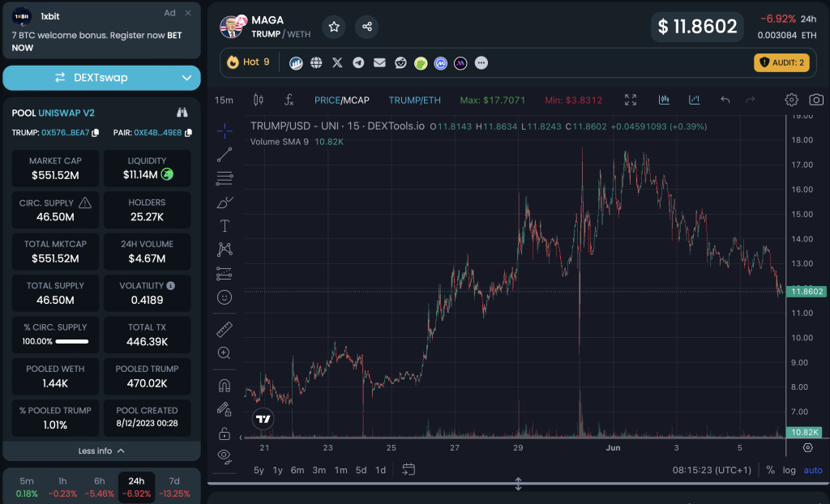Select the crosshair cursor tool
This screenshot has width=830, height=504.
pos(225,130)
